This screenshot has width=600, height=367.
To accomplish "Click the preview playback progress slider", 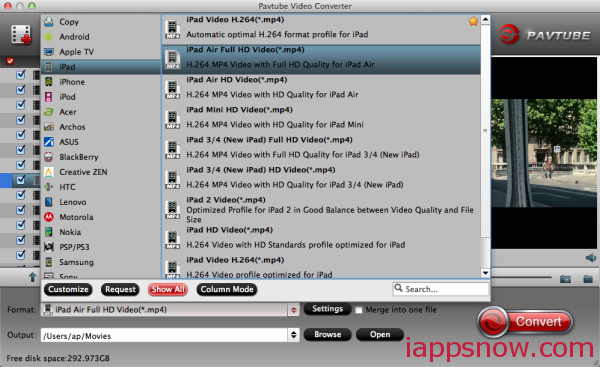I will pos(521,277).
